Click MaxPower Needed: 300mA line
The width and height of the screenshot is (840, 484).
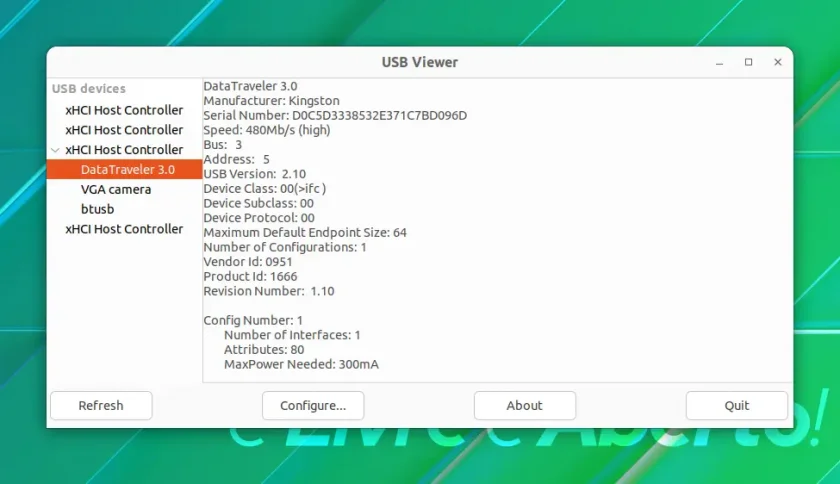pos(301,364)
